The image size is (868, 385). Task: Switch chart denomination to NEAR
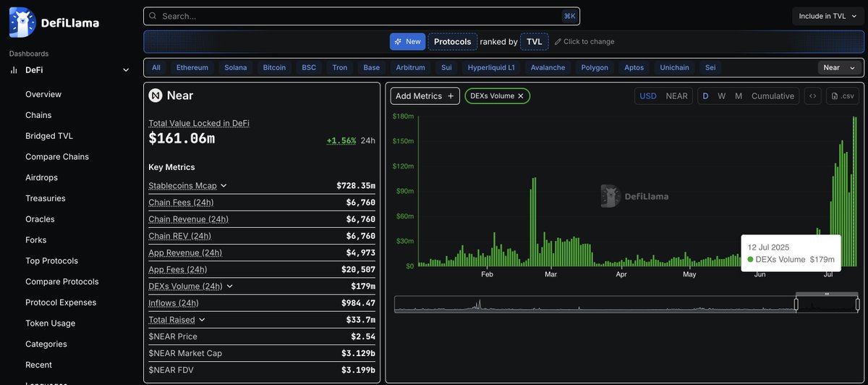point(677,96)
